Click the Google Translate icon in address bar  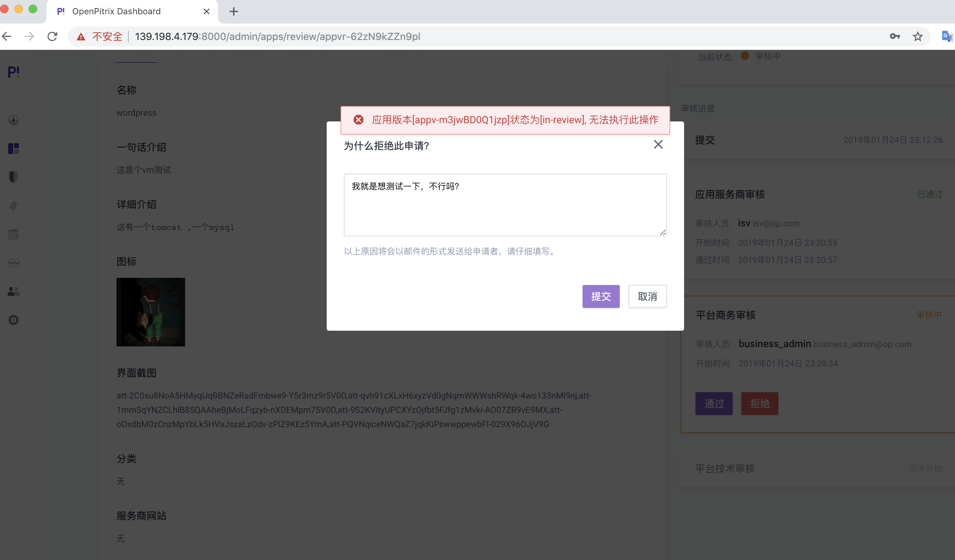[x=946, y=36]
